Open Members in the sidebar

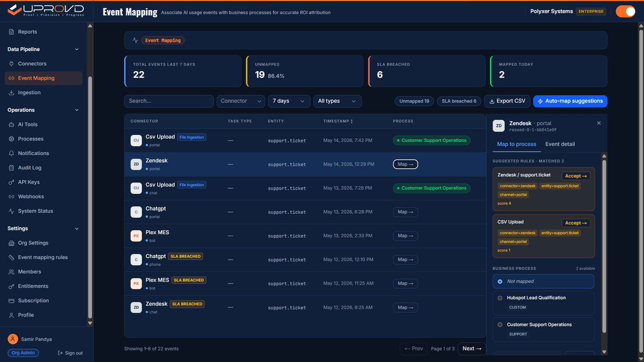pyautogui.click(x=29, y=272)
